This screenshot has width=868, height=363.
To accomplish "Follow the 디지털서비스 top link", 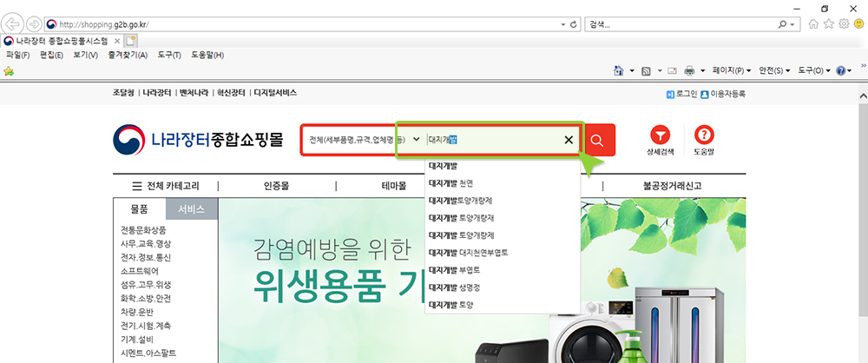I will tap(275, 93).
